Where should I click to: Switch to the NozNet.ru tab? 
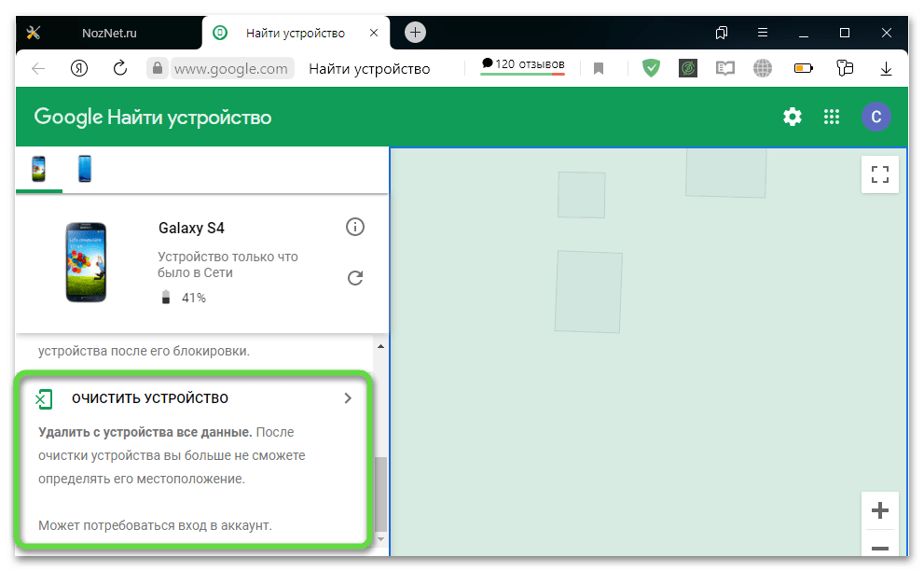point(109,33)
